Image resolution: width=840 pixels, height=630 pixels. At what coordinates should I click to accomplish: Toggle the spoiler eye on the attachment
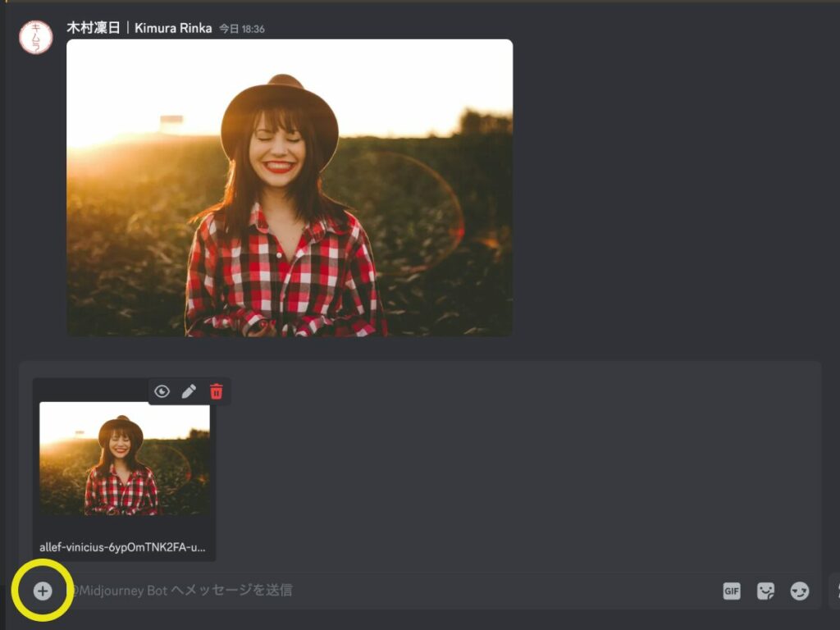tap(162, 392)
